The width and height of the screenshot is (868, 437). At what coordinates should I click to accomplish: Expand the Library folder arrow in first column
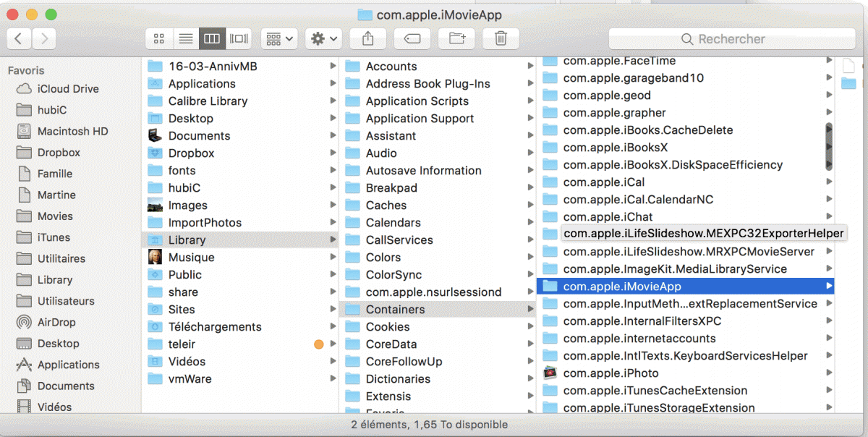point(333,240)
